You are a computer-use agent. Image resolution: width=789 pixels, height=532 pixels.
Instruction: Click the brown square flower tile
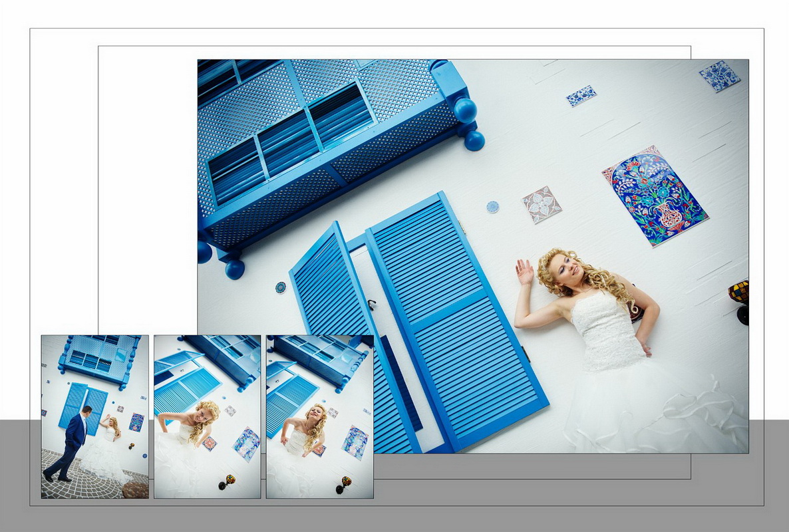[x=542, y=204]
